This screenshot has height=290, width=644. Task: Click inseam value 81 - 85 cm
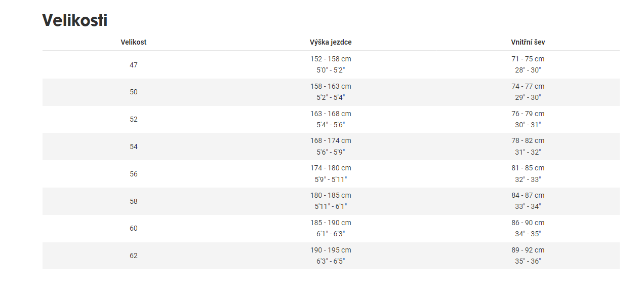pyautogui.click(x=528, y=168)
